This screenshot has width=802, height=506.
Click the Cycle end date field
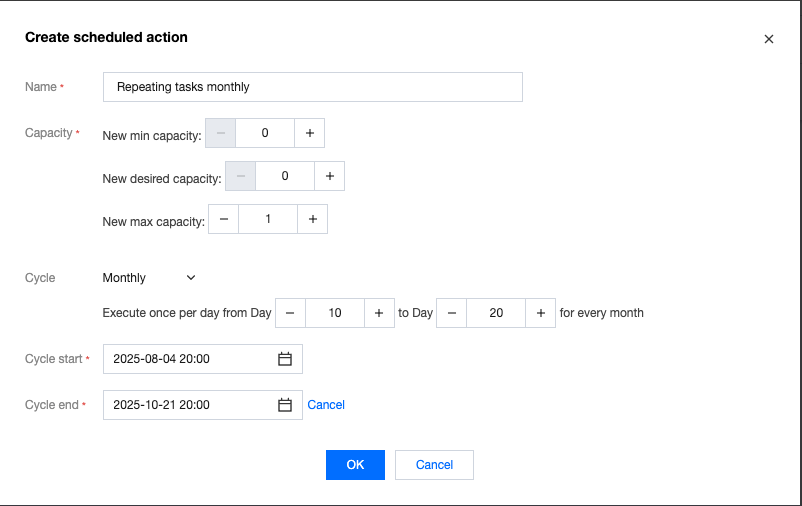click(190, 405)
